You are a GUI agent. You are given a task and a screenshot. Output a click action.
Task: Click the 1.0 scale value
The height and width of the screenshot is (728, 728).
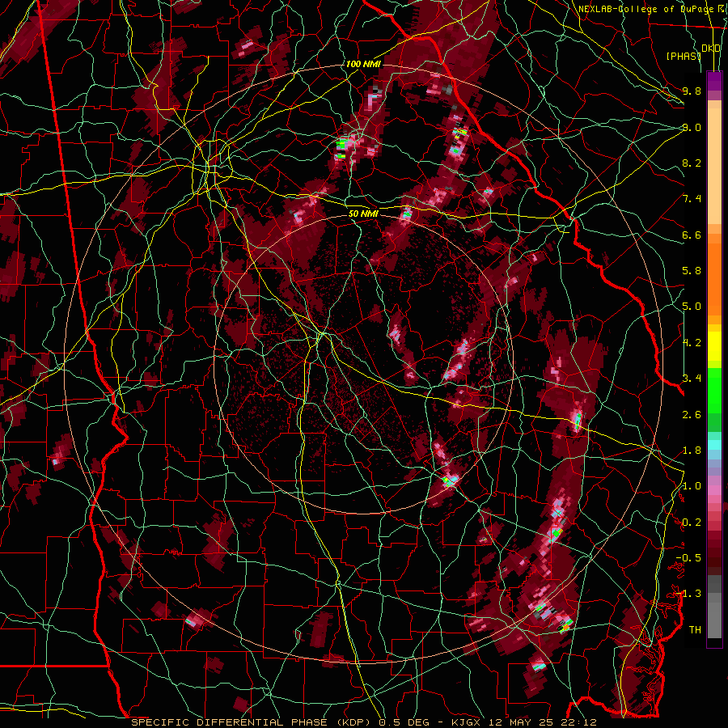click(x=692, y=486)
